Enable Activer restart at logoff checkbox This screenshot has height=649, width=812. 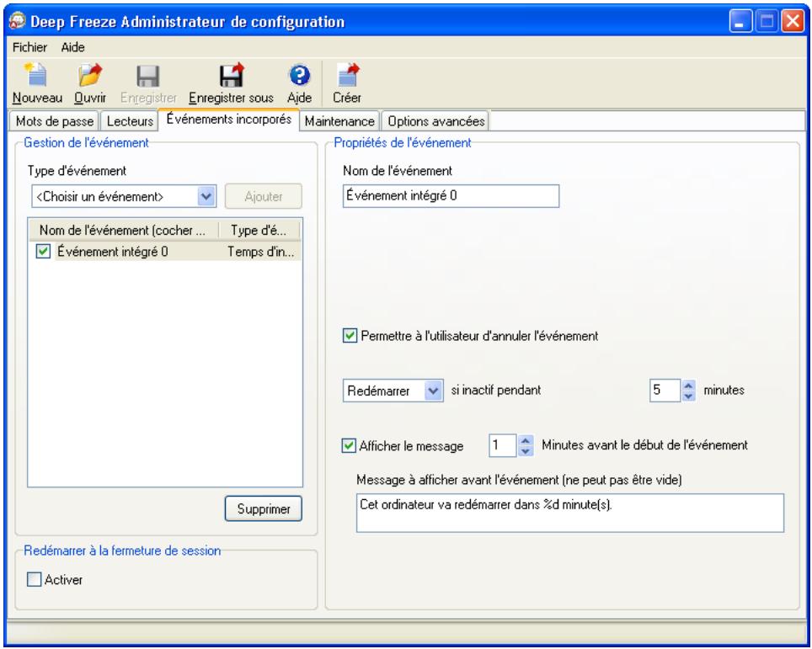(34, 579)
